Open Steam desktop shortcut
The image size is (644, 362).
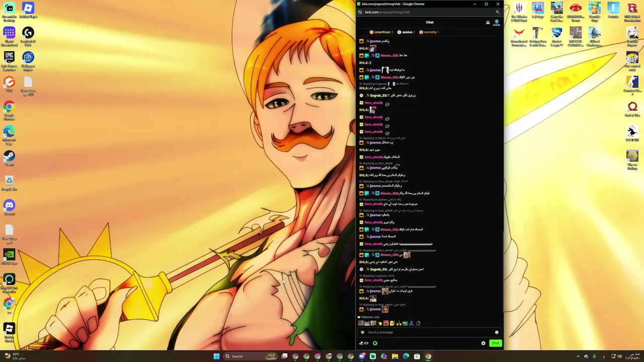tap(9, 158)
